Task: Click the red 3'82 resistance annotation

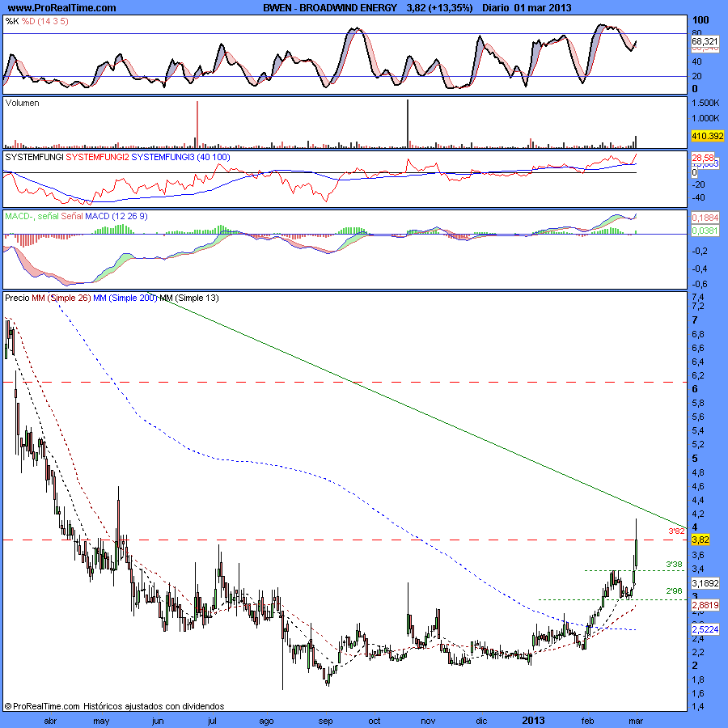Action: (676, 531)
